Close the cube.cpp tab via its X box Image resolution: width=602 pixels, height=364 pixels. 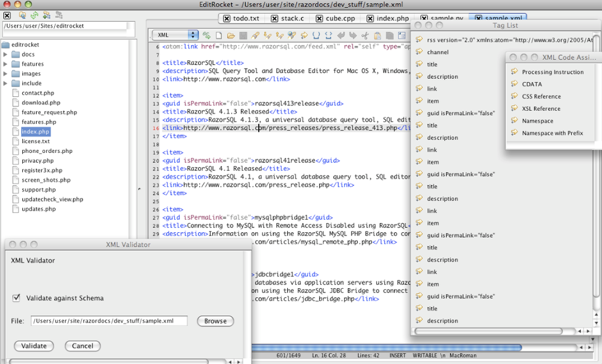point(320,19)
